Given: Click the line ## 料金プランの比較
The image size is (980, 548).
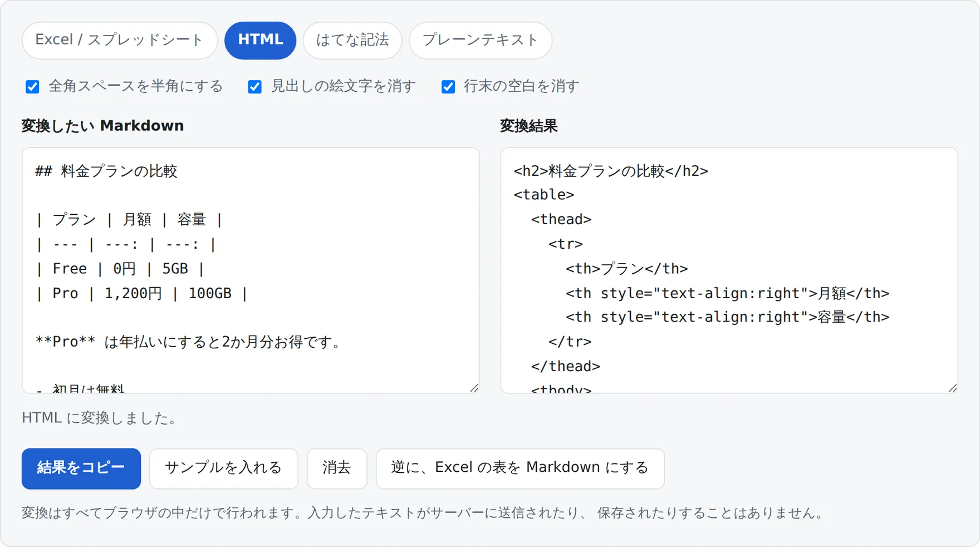Looking at the screenshot, I should click(106, 171).
